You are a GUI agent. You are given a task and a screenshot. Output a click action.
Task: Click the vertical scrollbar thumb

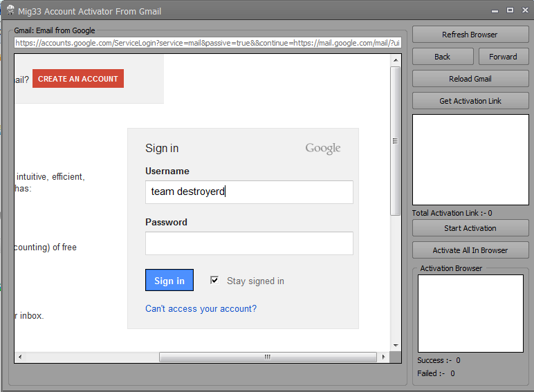click(396, 141)
